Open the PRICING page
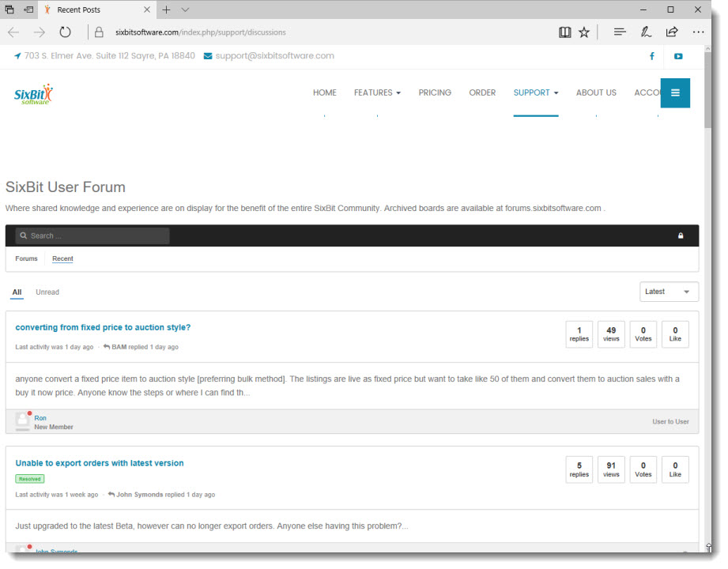 435,92
